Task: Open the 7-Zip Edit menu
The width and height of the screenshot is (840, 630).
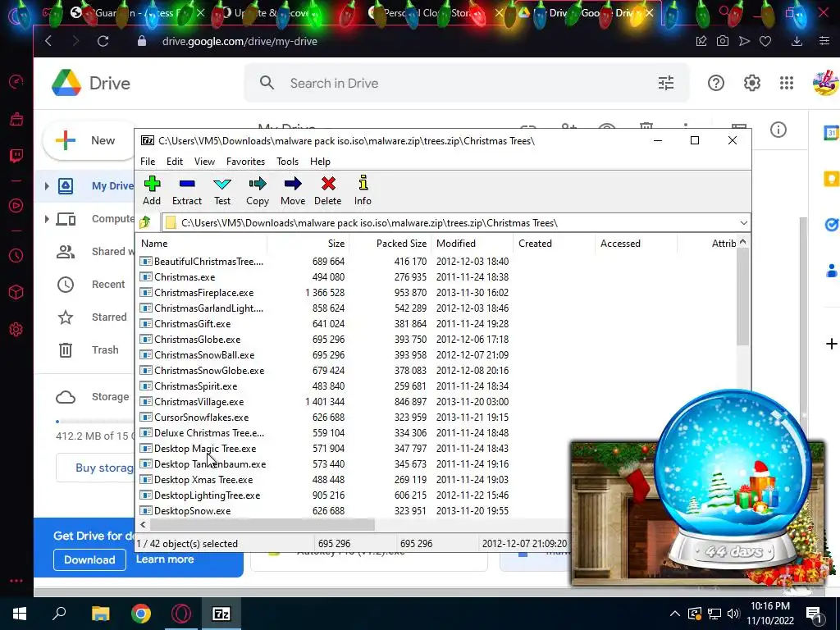Action: pyautogui.click(x=175, y=162)
